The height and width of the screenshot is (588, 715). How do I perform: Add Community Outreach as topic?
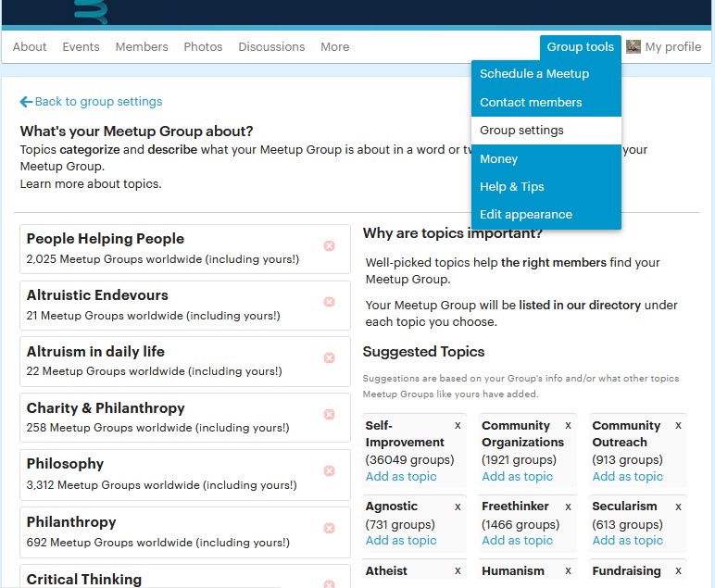(627, 477)
